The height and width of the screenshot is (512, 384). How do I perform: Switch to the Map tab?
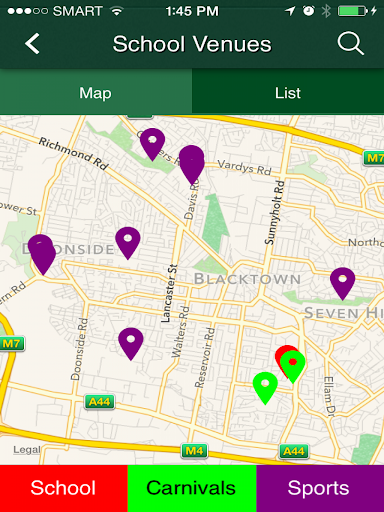[x=96, y=92]
